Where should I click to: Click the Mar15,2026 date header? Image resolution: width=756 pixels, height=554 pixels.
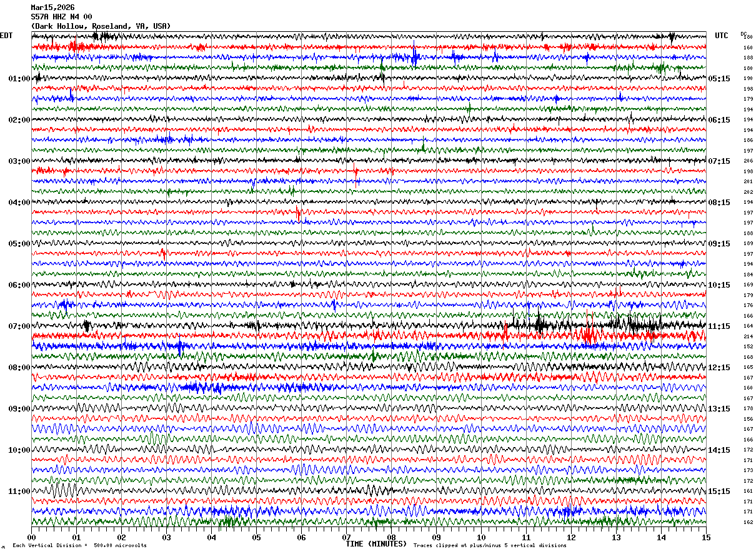52,8
